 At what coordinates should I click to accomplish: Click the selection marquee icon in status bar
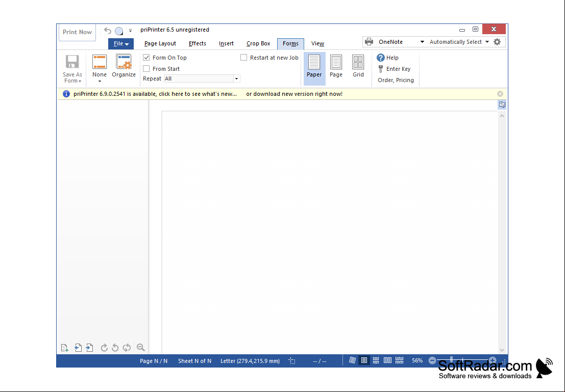tap(292, 361)
